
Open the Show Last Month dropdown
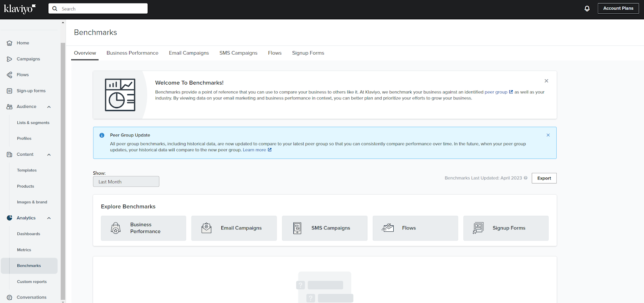click(126, 182)
